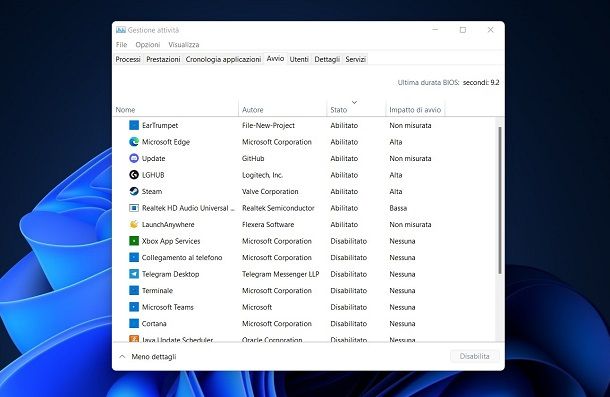Click the Telegram Desktop icon
This screenshot has width=610, height=397.
click(134, 274)
